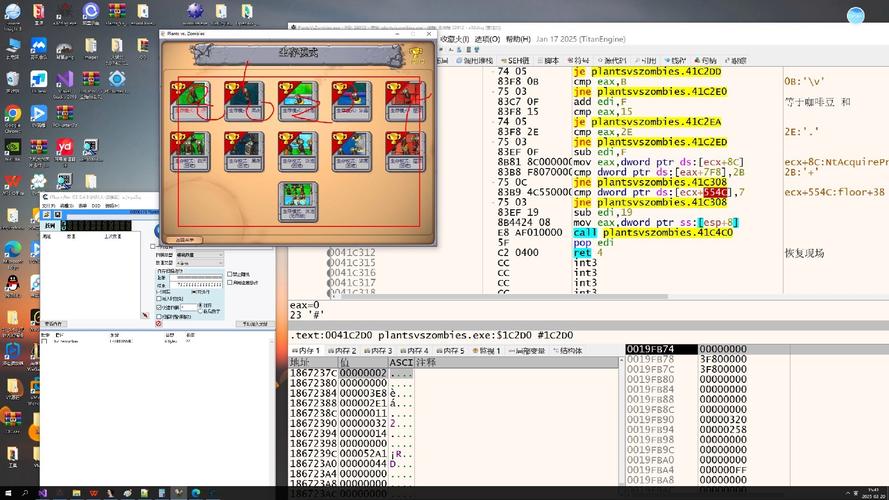
Task: Click the Add Address Manually button
Action: point(255,324)
